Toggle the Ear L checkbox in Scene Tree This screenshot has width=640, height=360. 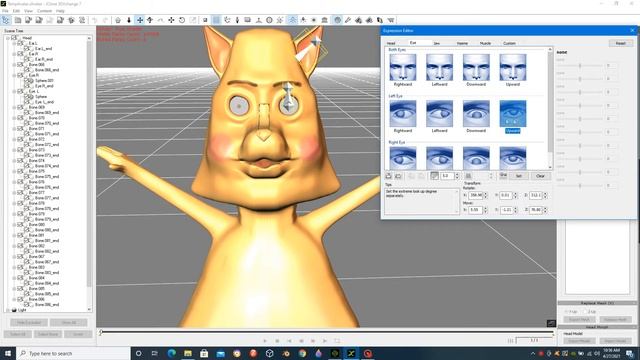point(20,43)
